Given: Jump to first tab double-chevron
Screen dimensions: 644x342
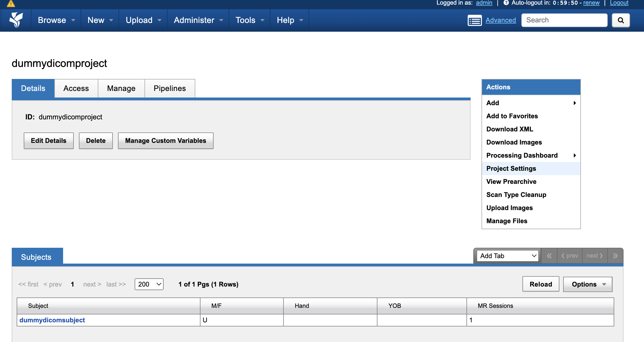Looking at the screenshot, I should [x=549, y=256].
